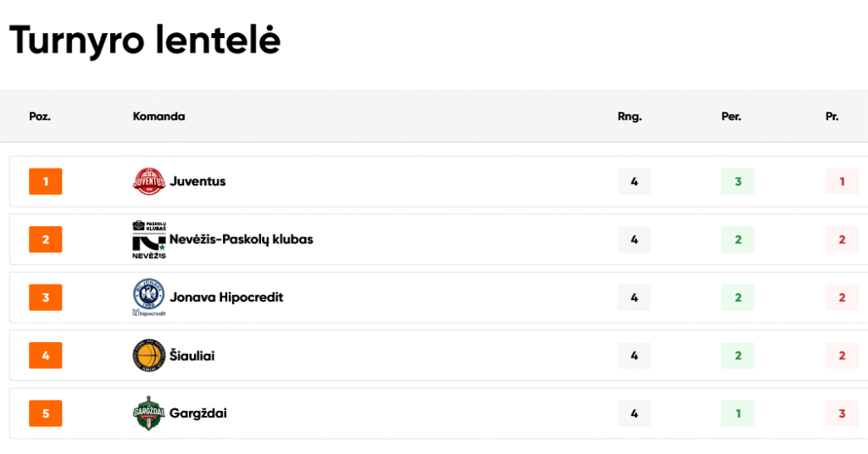This screenshot has height=454, width=868.
Task: Click the Poz. column header
Action: (40, 116)
